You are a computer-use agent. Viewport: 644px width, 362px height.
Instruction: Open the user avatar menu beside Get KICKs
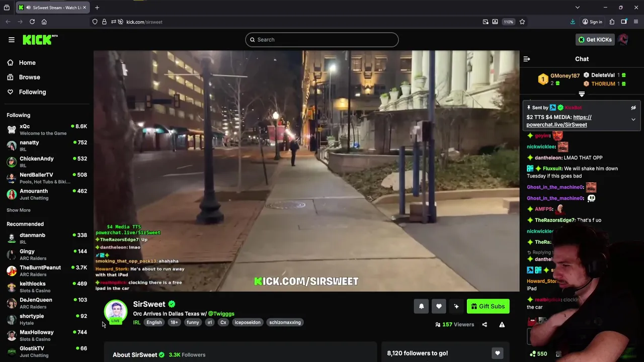(x=623, y=40)
